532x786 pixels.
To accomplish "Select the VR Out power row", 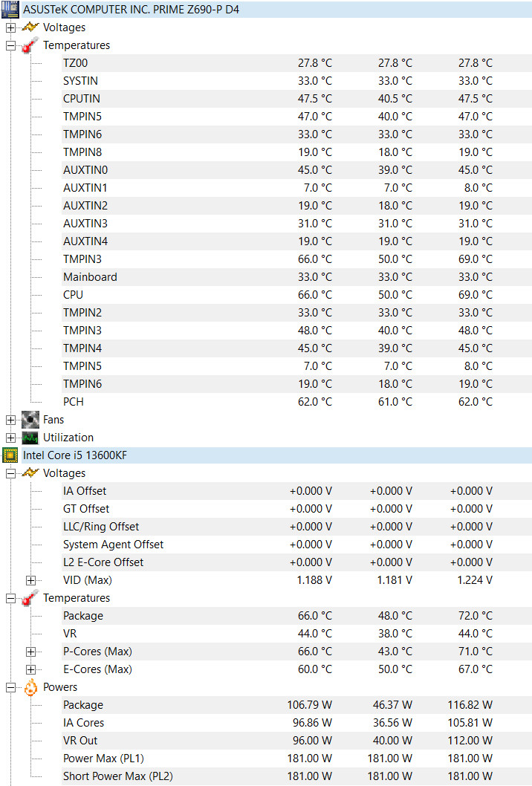I will point(296,741).
